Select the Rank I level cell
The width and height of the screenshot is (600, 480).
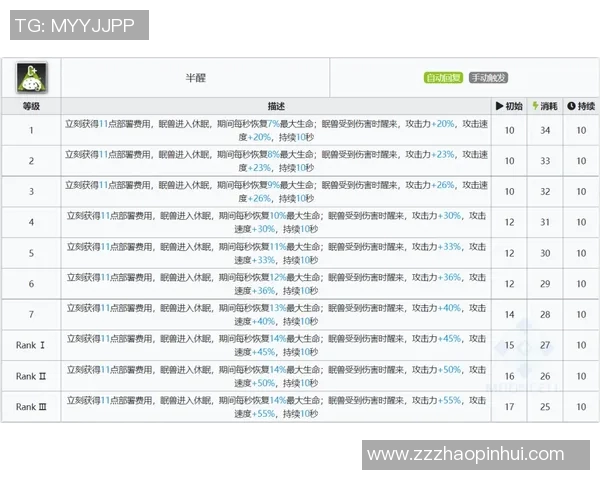click(31, 345)
